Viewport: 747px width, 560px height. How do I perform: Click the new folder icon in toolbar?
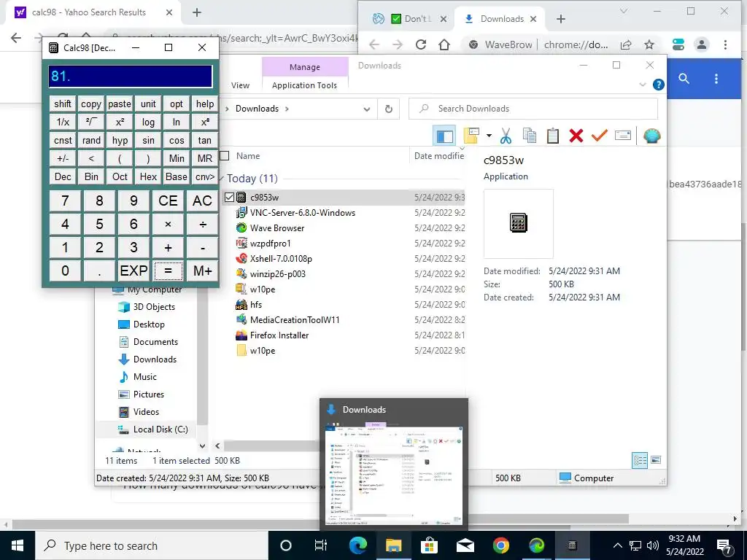(471, 136)
